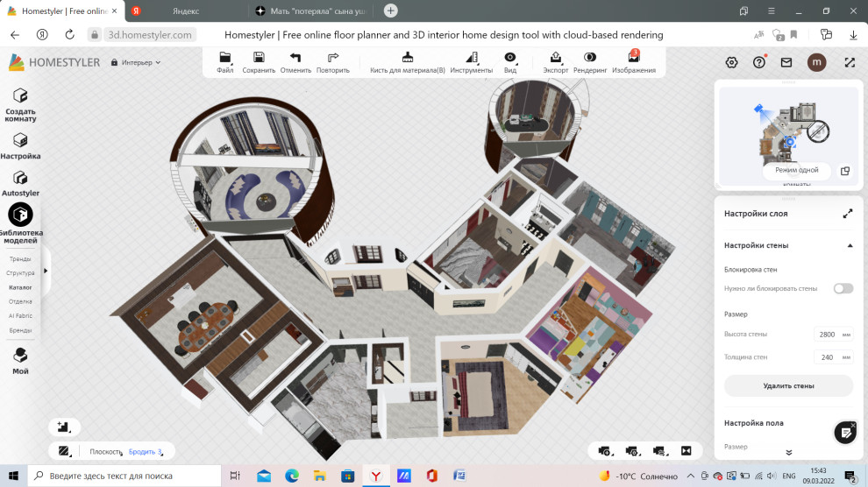Viewport: 868px width, 487px height.
Task: Save project with Сохранить icon
Action: pos(259,62)
